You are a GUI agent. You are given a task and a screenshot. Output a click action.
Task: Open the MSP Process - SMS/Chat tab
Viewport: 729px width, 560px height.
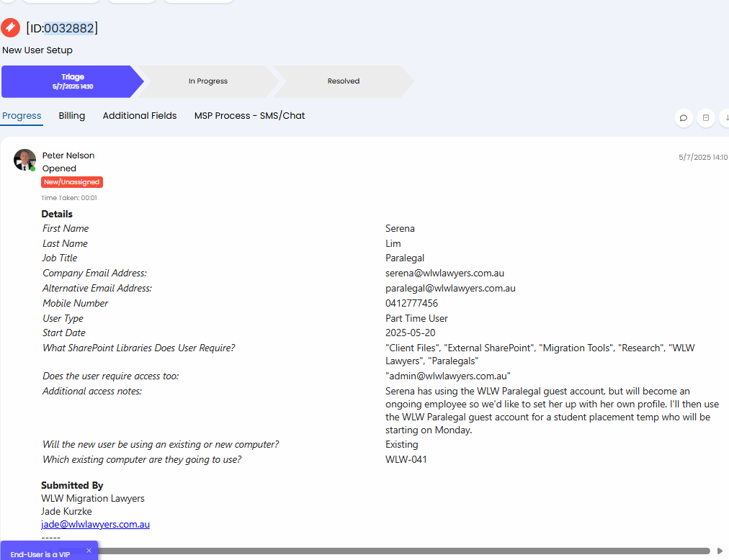point(250,116)
